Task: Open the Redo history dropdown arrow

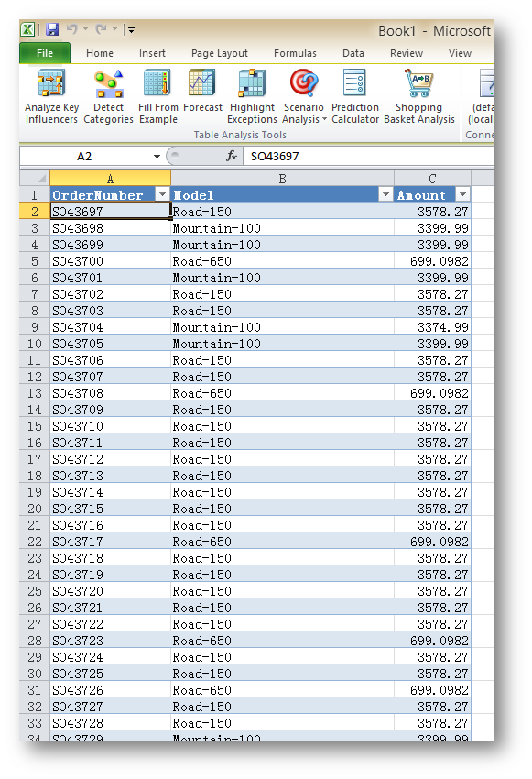Action: coord(114,29)
